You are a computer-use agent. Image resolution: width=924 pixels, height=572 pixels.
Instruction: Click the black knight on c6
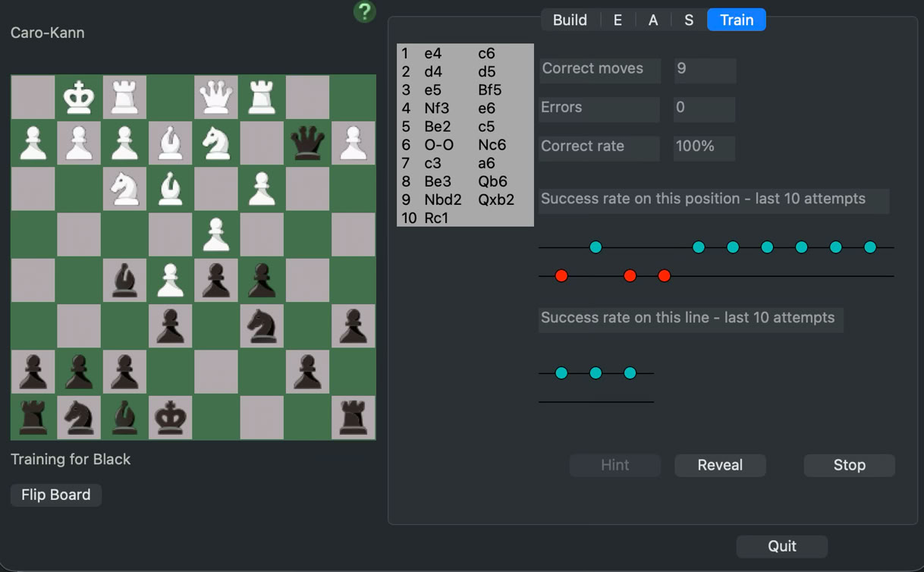tap(262, 326)
